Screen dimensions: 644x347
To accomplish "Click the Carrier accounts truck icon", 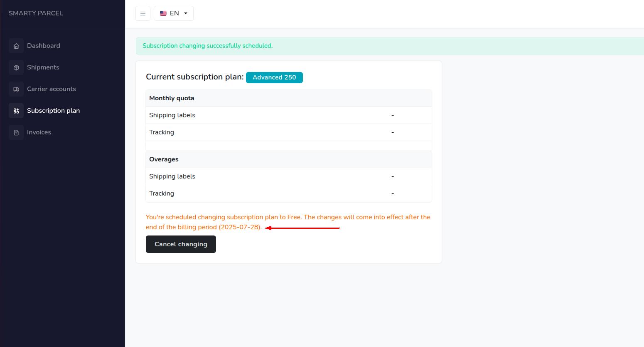I will 16,89.
